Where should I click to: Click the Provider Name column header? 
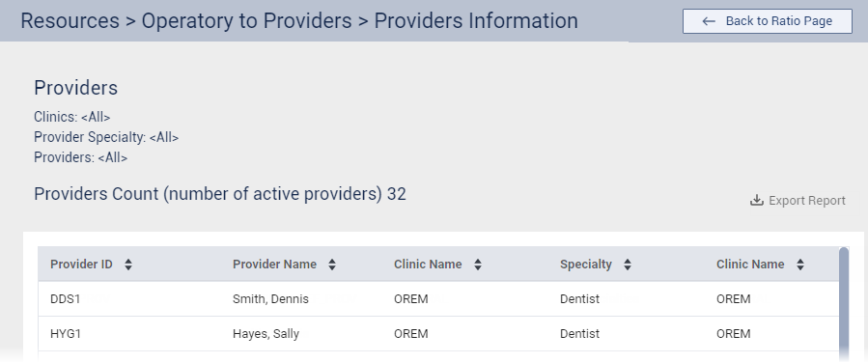tap(274, 265)
